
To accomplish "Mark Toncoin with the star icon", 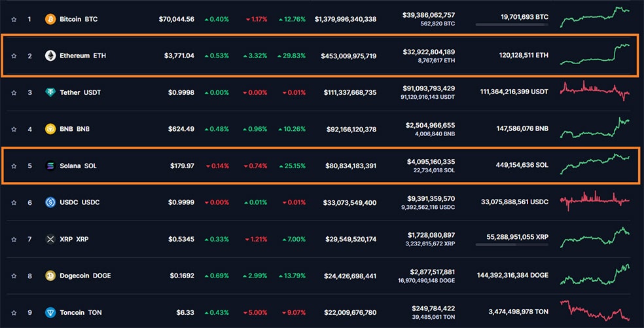I will 14,313.
